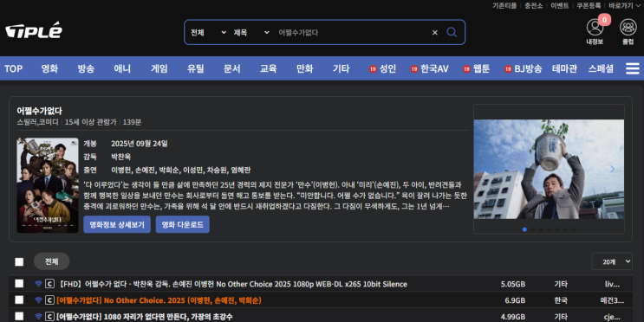Click wifi icon on 1080 자리가 없다면 row
The width and height of the screenshot is (644, 322).
point(38,317)
